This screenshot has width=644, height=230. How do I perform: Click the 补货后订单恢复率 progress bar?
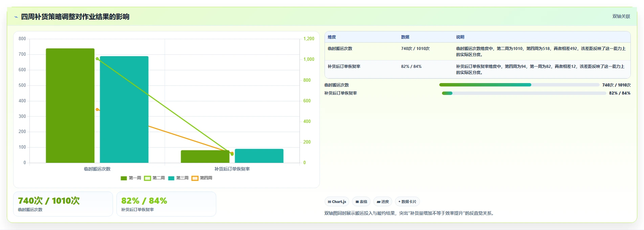[x=524, y=93]
